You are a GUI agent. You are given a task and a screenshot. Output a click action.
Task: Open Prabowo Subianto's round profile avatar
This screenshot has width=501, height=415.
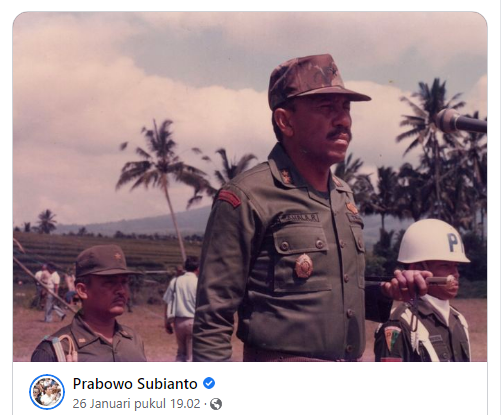47,392
